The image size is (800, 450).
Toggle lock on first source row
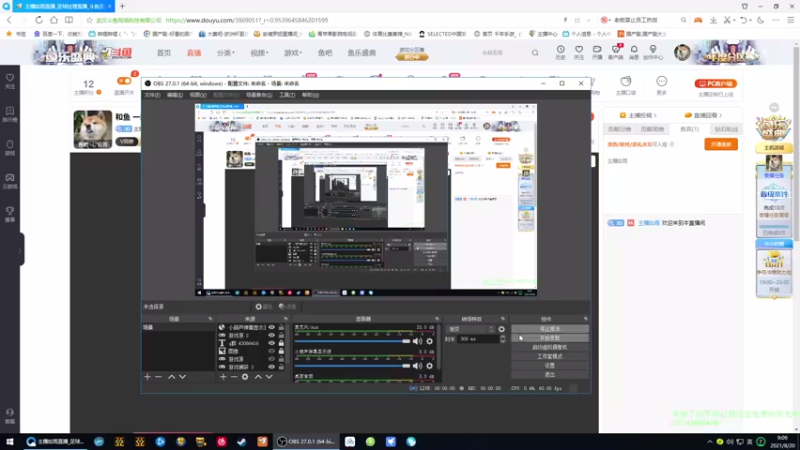point(281,328)
